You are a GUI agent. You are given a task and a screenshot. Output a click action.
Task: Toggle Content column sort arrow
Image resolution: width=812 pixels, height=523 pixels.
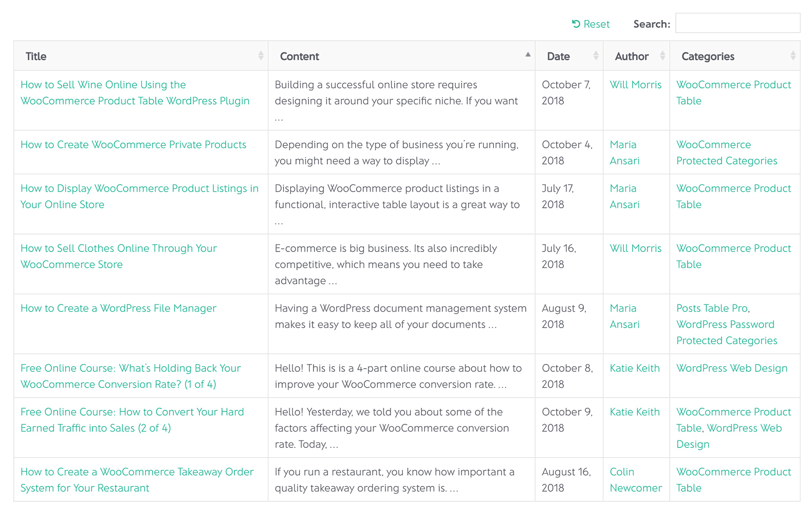point(528,55)
